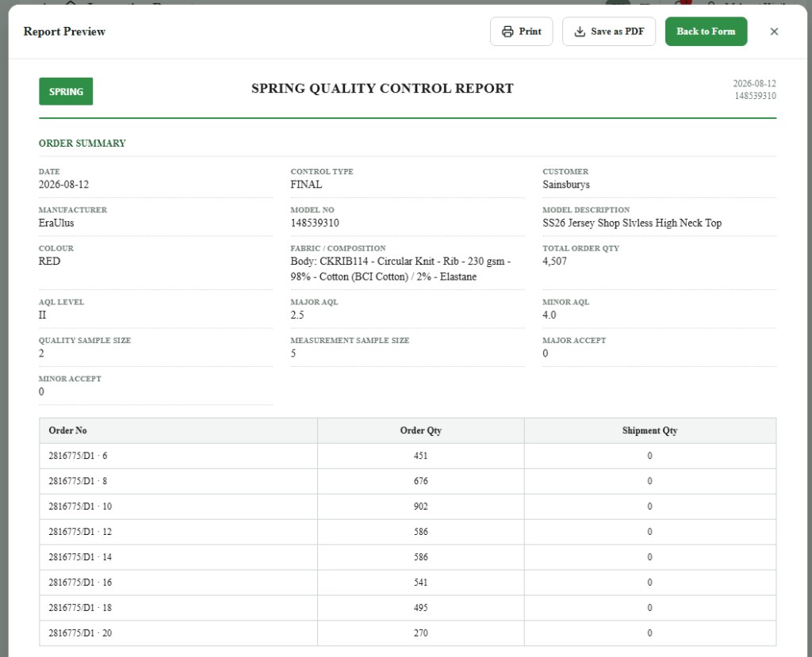Select order row 2816775/D1 · 18
The image size is (812, 657).
(408, 609)
